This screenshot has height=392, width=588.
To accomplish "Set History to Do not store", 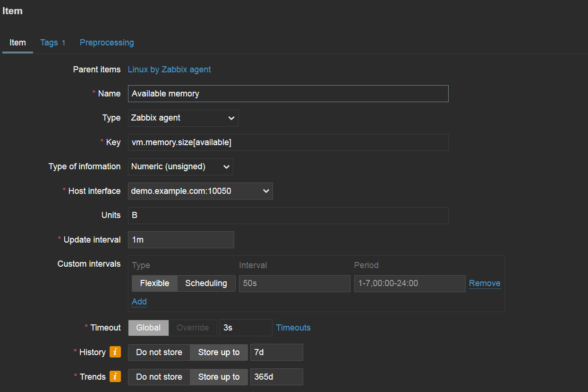I will [159, 352].
